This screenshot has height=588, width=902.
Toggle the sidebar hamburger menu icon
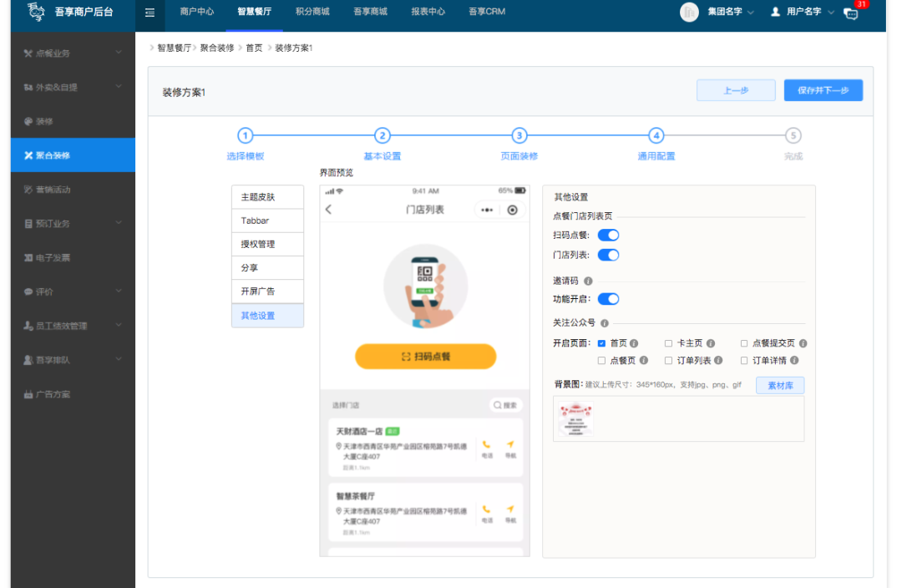(x=149, y=13)
